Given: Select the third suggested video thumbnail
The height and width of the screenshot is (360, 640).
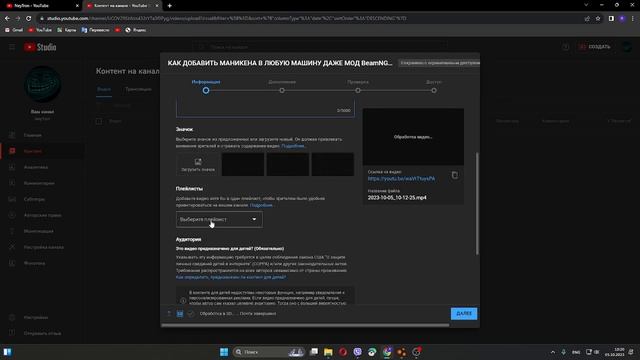Looking at the screenshot, I should [333, 164].
